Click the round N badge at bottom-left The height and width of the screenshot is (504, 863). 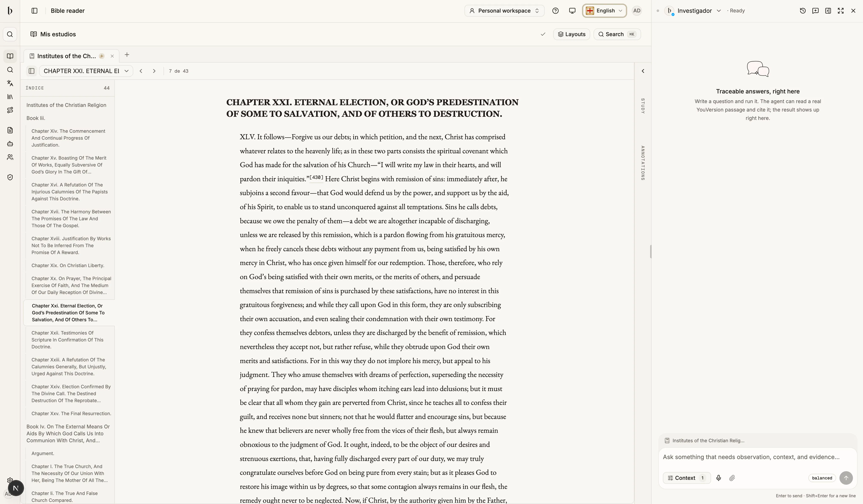click(15, 488)
